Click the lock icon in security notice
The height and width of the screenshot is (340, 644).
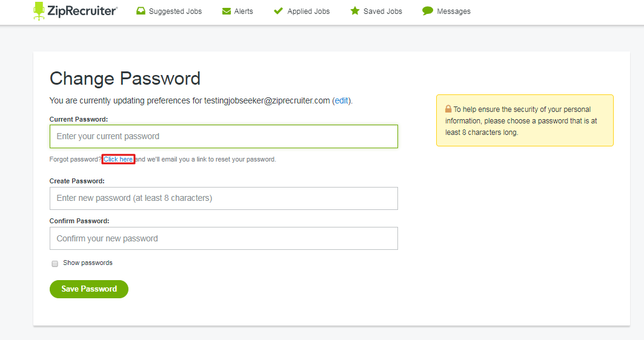click(448, 109)
